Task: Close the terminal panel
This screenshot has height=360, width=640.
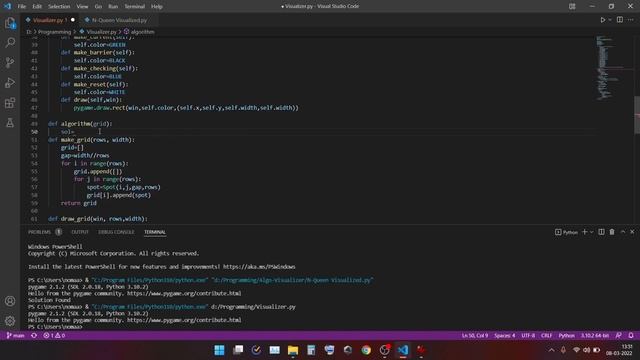Action: [x=632, y=232]
